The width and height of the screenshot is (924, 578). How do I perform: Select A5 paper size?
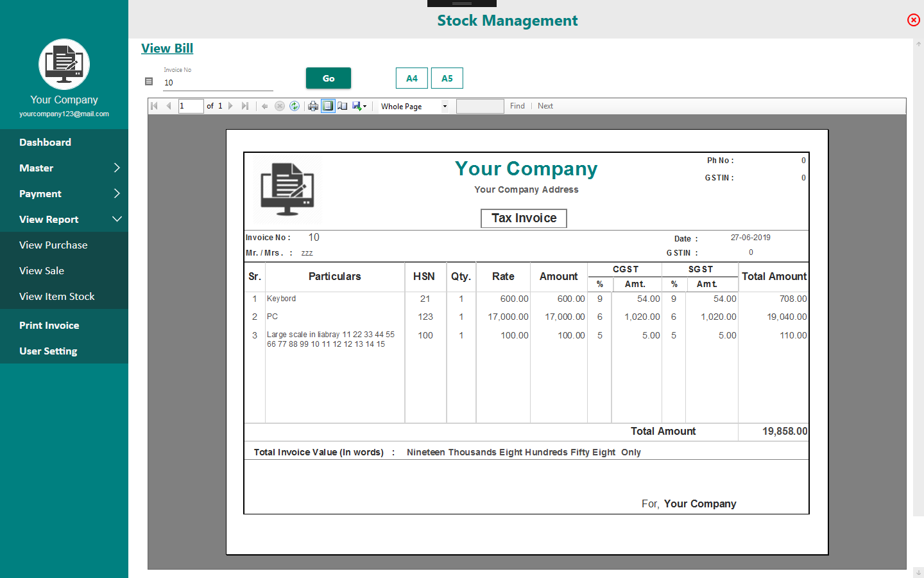[x=447, y=78]
